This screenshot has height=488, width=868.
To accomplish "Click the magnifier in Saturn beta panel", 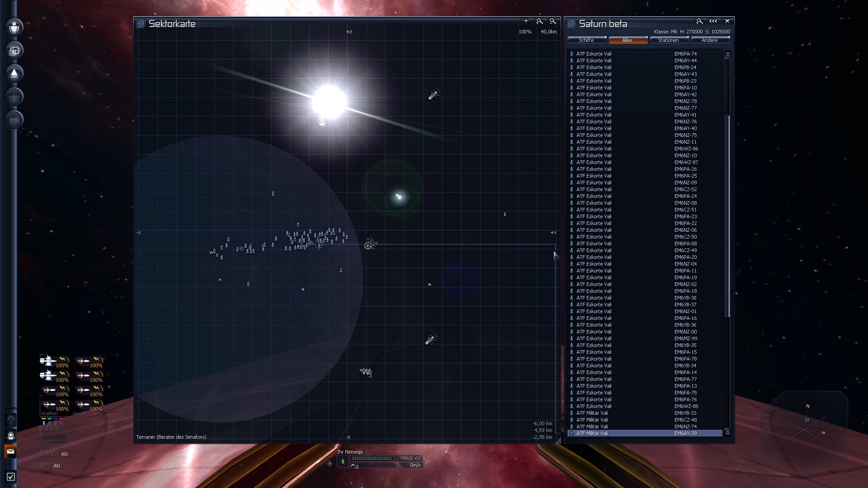I will click(x=699, y=21).
